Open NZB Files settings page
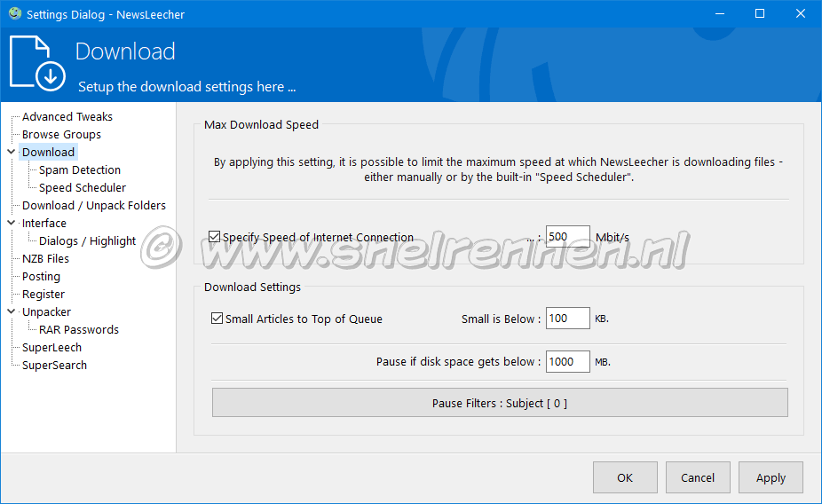Screen dimensions: 822x504 pyautogui.click(x=45, y=259)
